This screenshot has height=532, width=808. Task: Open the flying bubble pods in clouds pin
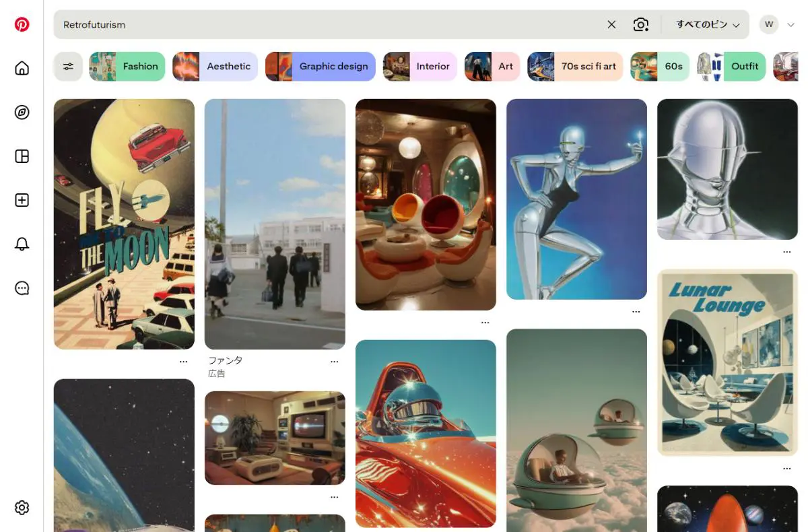(x=576, y=430)
